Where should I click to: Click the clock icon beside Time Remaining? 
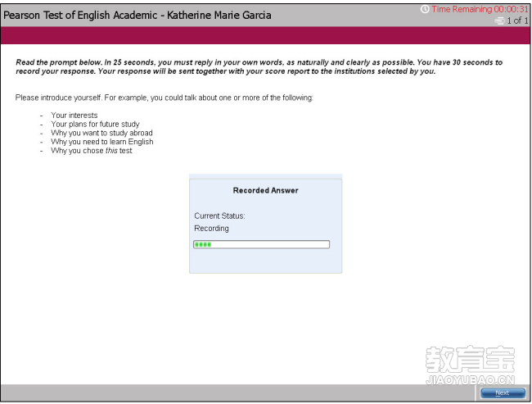pos(425,9)
